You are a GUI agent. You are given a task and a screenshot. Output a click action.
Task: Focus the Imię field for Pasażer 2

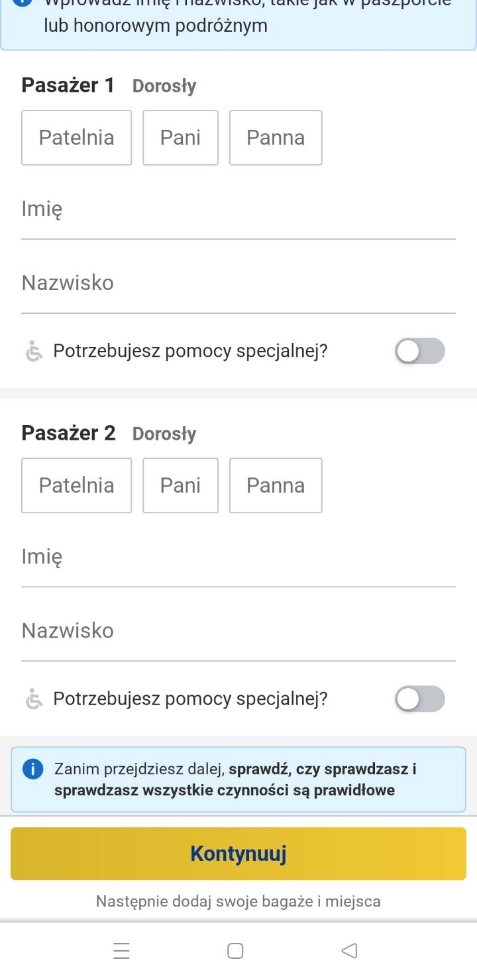point(238,563)
